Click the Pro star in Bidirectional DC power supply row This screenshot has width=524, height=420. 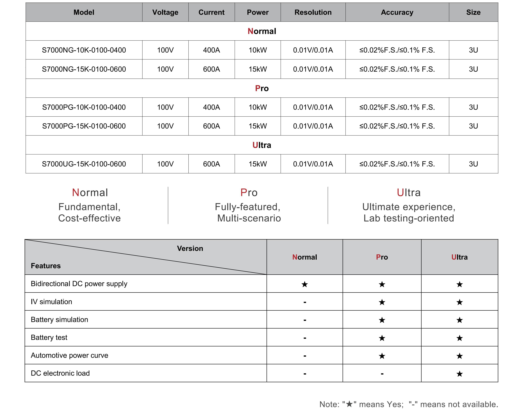click(x=382, y=284)
